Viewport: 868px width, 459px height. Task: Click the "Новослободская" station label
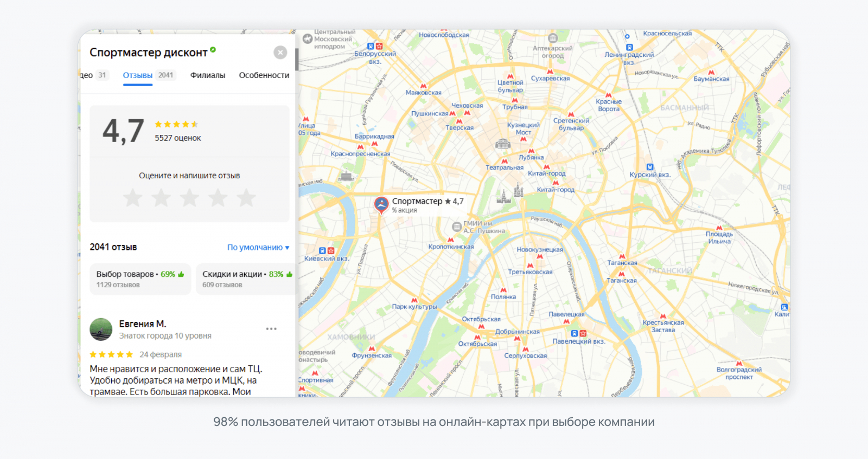click(444, 35)
